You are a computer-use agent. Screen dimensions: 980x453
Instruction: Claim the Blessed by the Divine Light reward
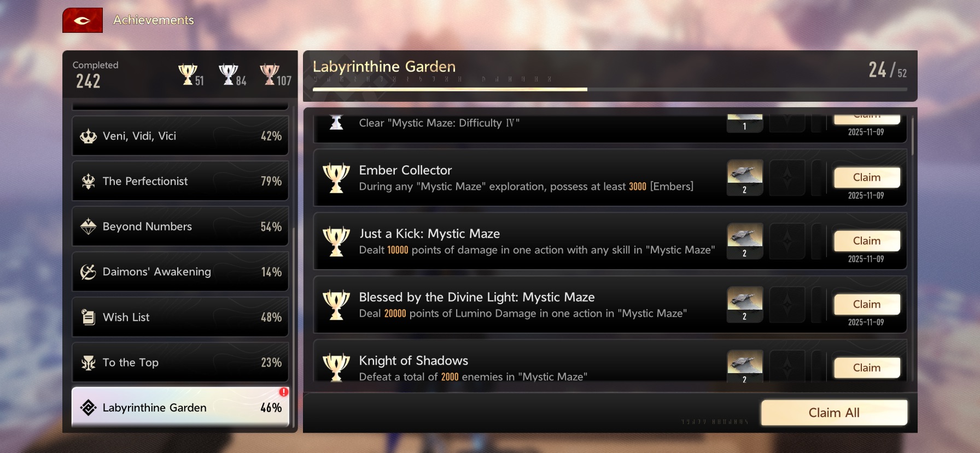867,304
